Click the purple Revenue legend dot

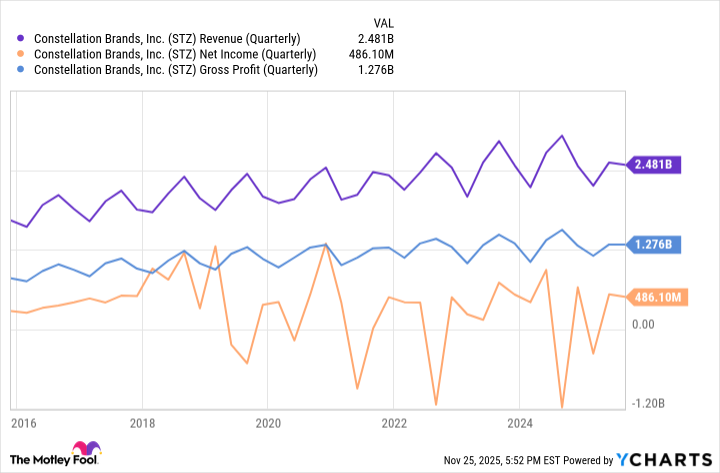(x=20, y=38)
